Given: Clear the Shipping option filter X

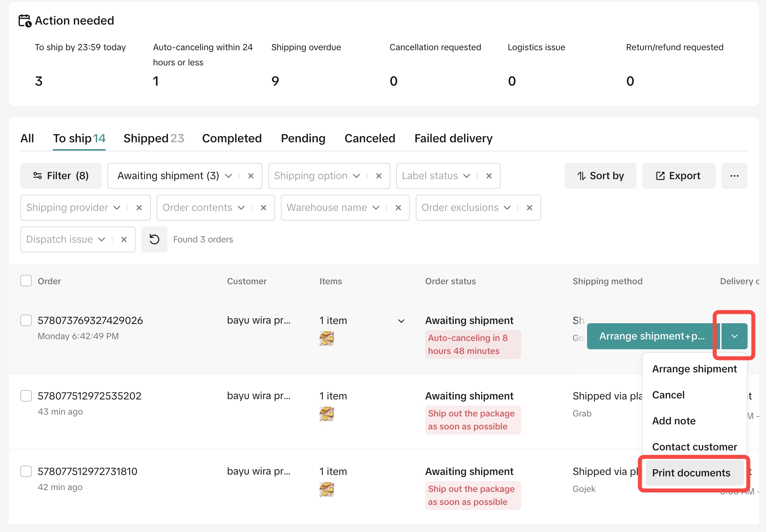Looking at the screenshot, I should (x=379, y=176).
